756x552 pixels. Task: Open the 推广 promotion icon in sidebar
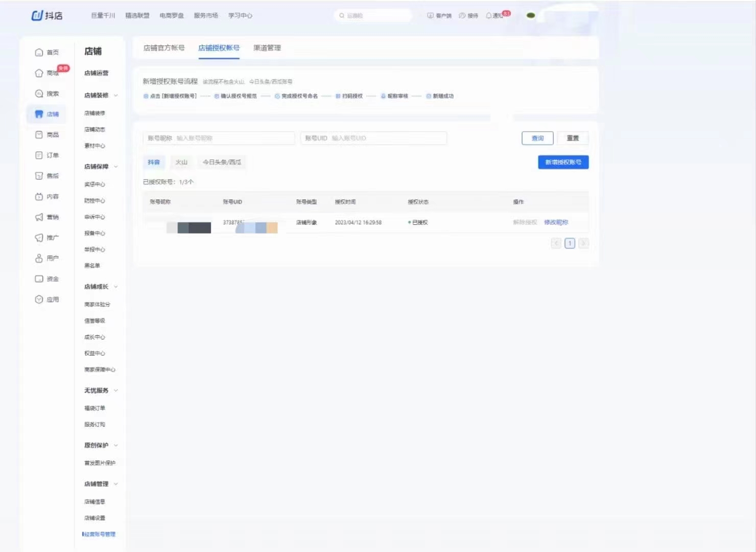point(39,238)
